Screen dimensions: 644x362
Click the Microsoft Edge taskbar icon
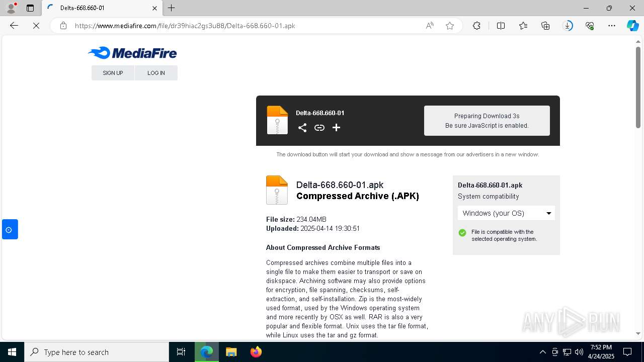pos(207,352)
